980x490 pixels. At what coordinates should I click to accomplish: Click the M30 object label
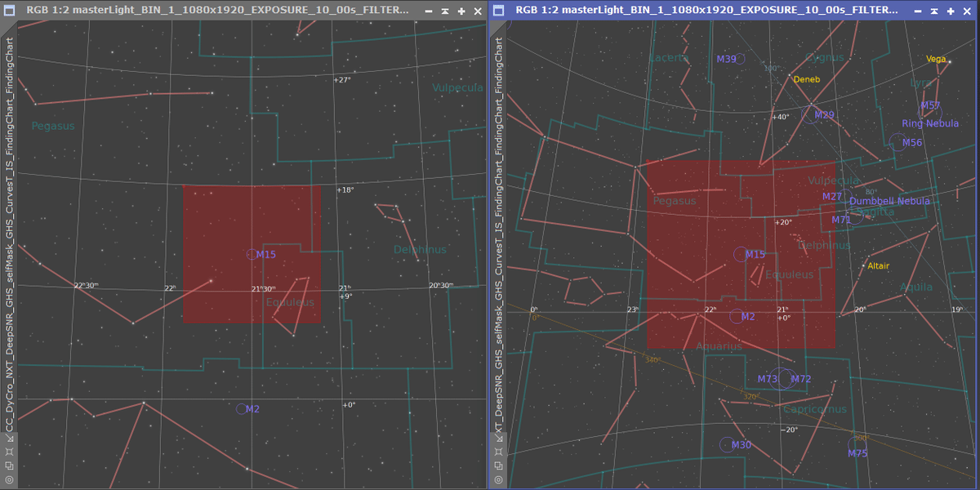click(742, 445)
